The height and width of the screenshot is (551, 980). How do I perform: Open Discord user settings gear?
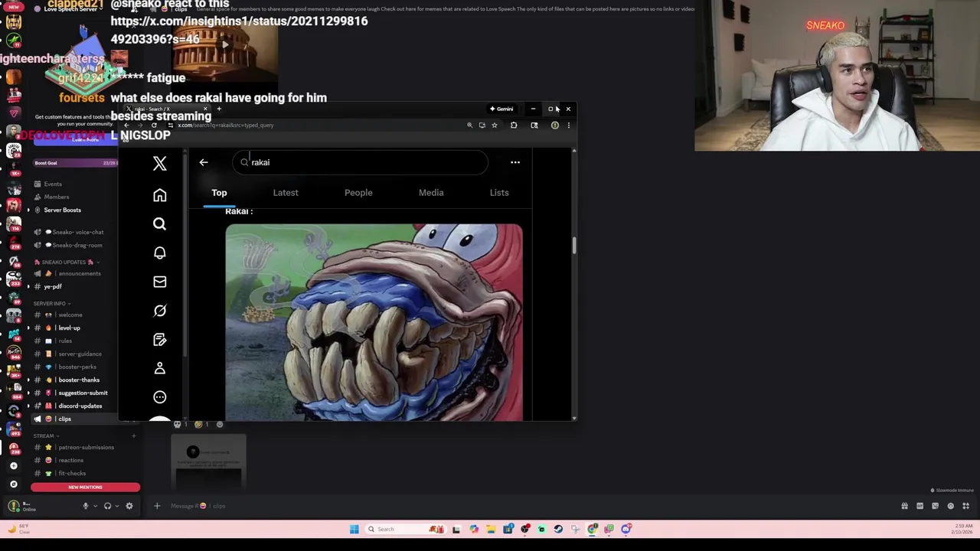(x=129, y=506)
